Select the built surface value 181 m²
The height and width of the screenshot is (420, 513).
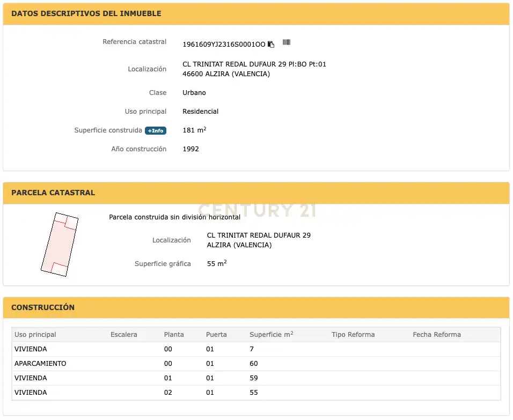tap(194, 130)
